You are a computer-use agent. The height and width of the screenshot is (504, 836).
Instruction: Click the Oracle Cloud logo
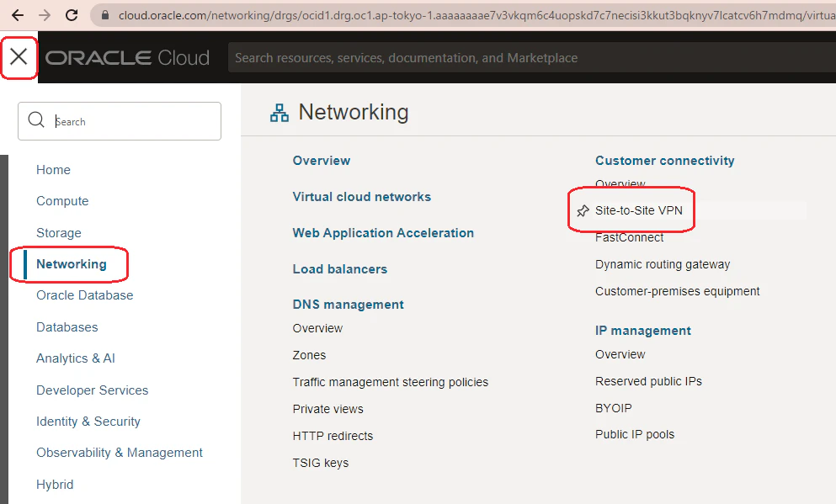point(127,57)
